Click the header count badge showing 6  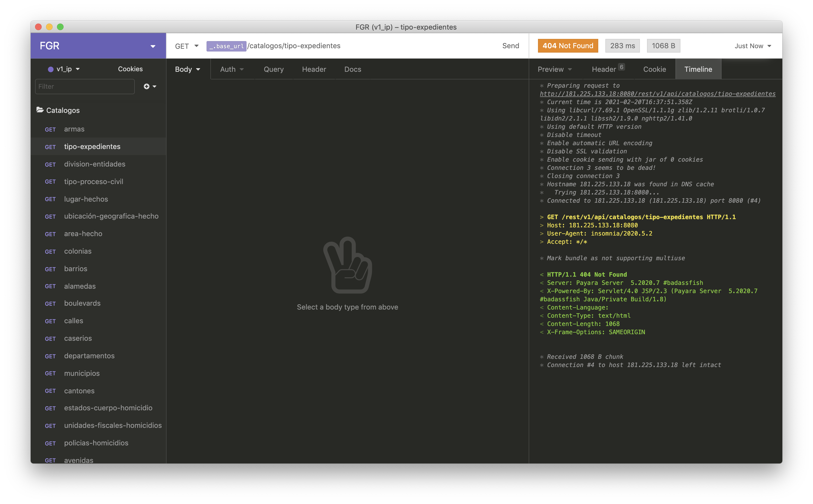click(621, 67)
